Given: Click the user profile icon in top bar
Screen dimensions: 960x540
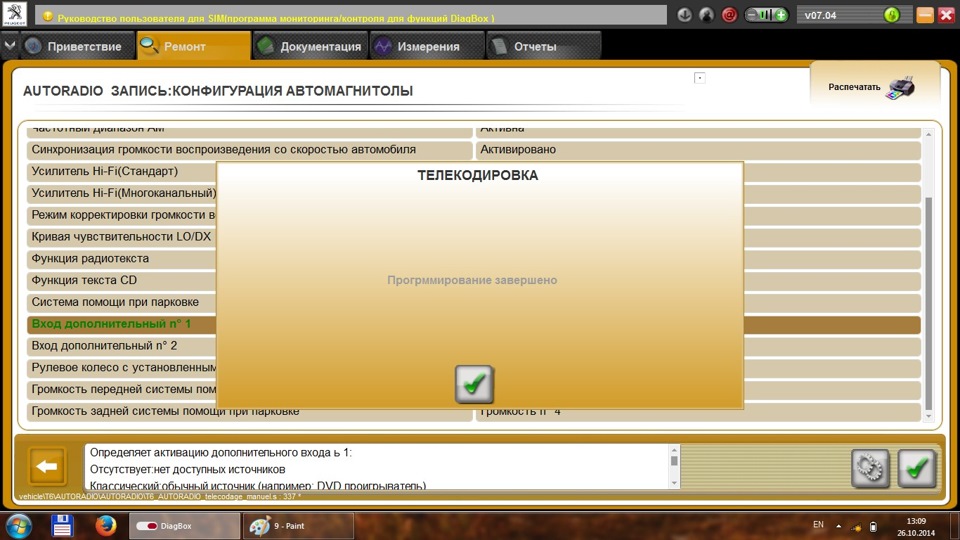Looking at the screenshot, I should 707,15.
